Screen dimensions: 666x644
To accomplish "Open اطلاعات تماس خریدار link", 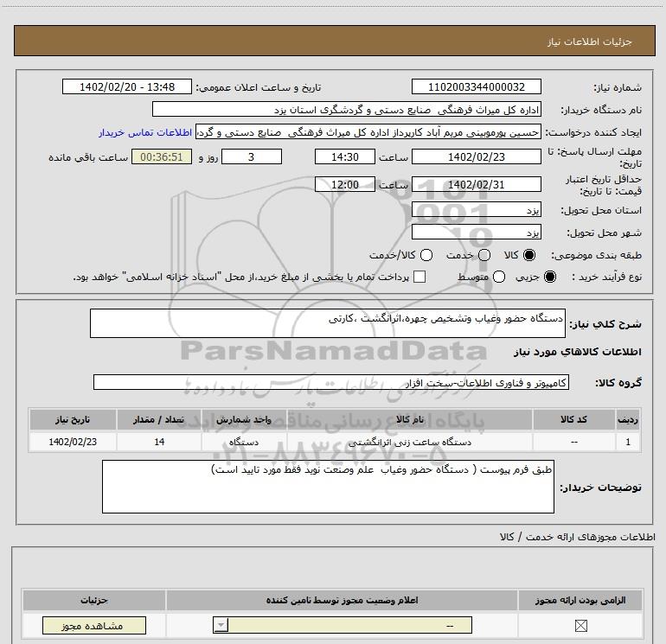I will pos(145,132).
